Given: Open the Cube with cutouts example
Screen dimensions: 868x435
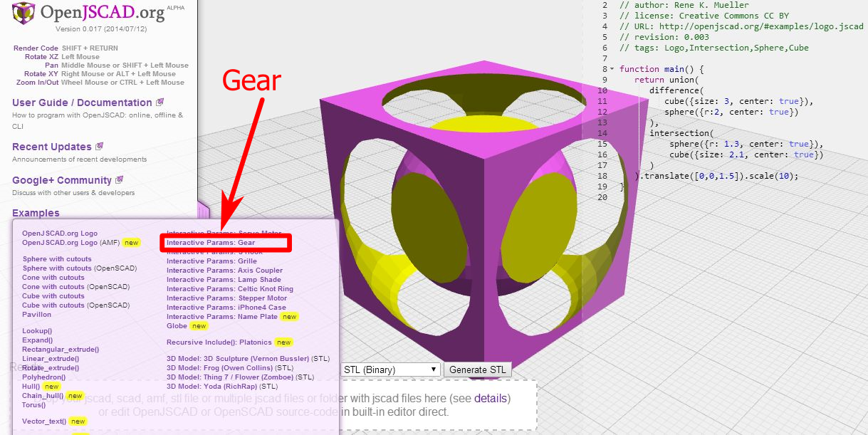Looking at the screenshot, I should click(x=53, y=296).
